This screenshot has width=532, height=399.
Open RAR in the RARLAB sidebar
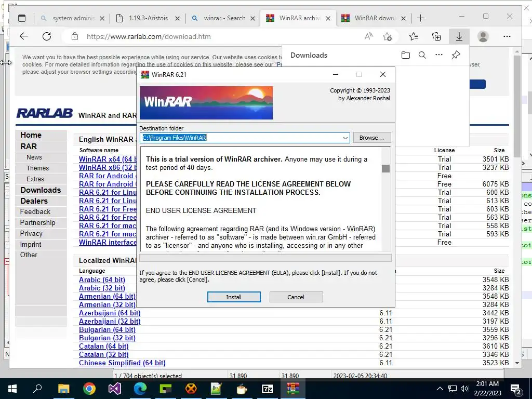coord(29,146)
